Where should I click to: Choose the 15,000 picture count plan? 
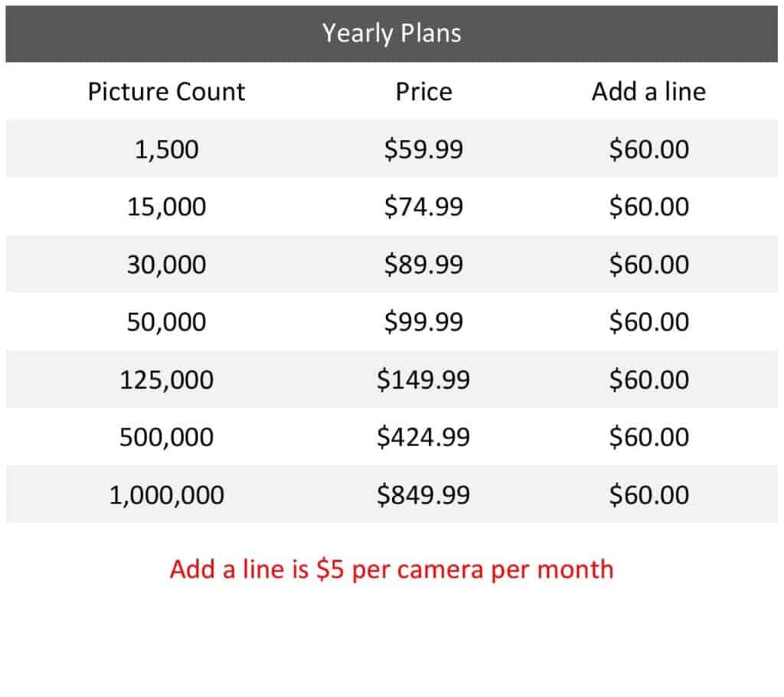coord(166,207)
